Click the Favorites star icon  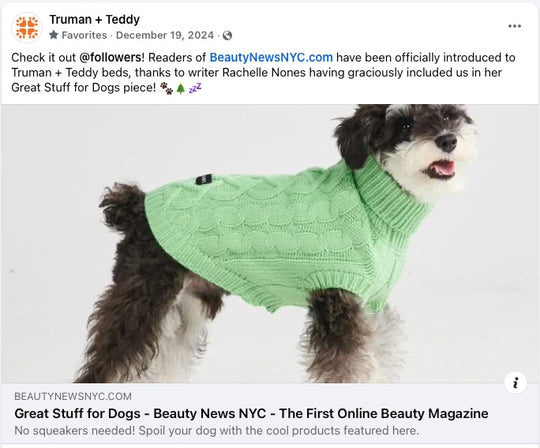tap(53, 35)
